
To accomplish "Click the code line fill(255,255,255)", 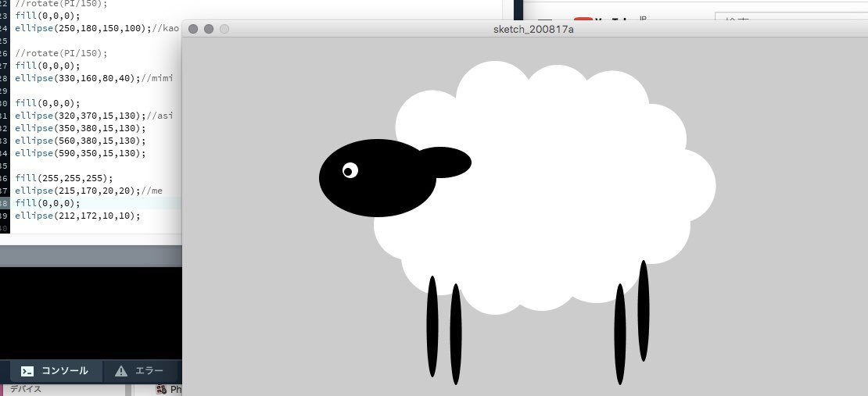I will pyautogui.click(x=64, y=178).
